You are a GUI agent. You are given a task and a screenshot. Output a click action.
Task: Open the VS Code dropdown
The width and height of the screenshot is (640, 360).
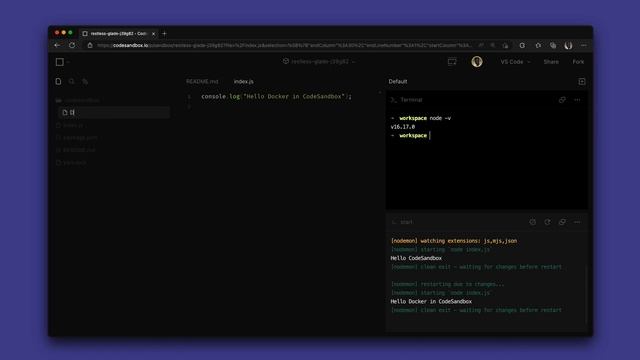pyautogui.click(x=515, y=62)
